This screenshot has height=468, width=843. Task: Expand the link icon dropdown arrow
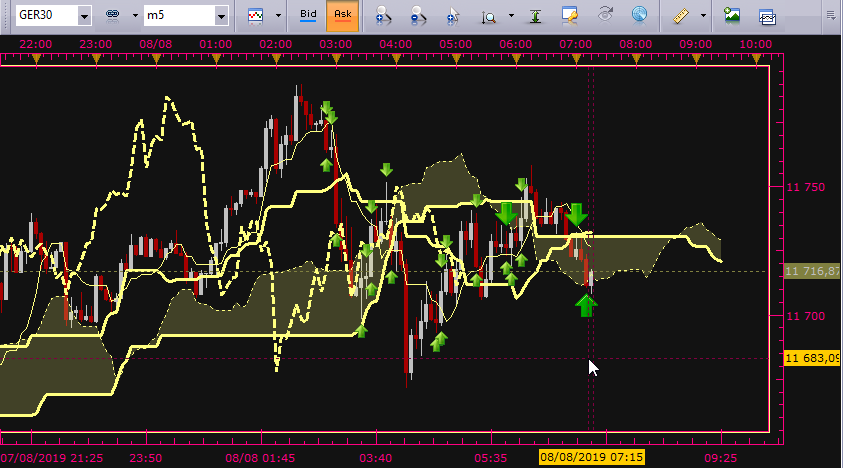pos(135,16)
